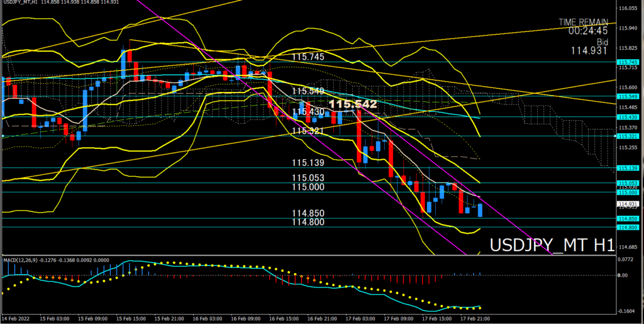
Task: Click the 114.800 line label inside the chart
Action: pos(308,222)
